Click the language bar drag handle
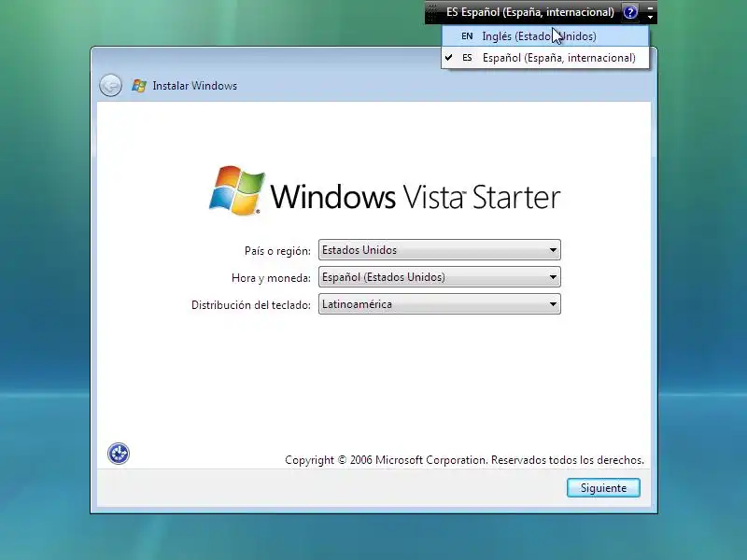The width and height of the screenshot is (747, 560). (x=432, y=12)
